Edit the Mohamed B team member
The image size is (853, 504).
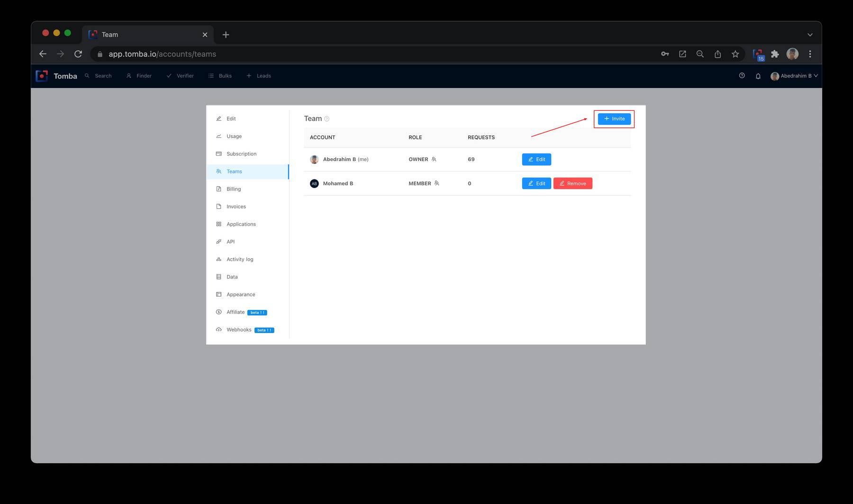click(x=536, y=183)
